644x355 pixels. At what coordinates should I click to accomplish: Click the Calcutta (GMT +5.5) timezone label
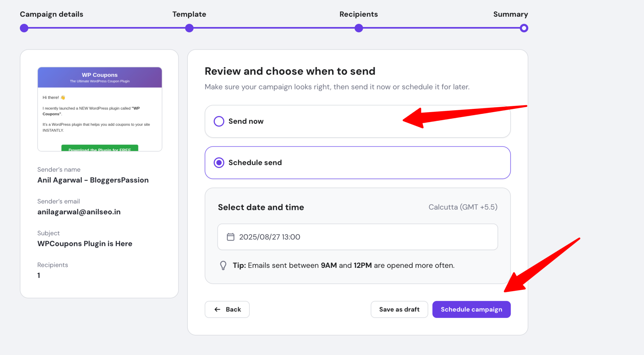(463, 207)
